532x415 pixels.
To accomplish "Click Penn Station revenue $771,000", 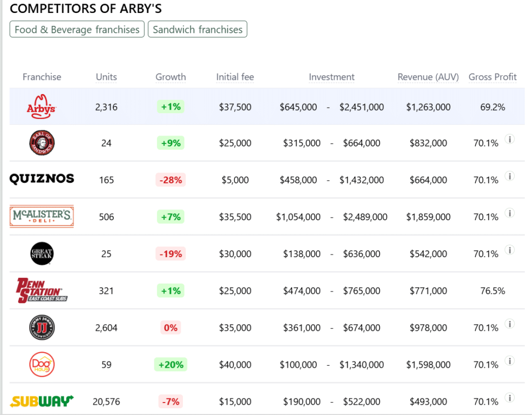I will pyautogui.click(x=428, y=291).
